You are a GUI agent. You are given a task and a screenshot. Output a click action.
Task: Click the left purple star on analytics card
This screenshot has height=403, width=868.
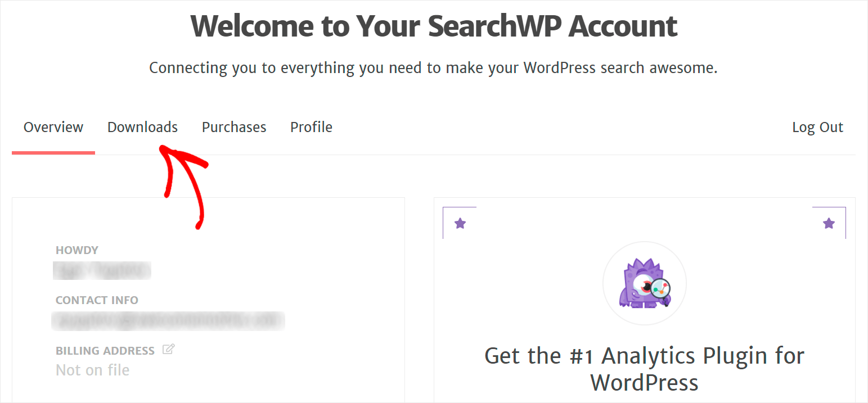click(460, 223)
